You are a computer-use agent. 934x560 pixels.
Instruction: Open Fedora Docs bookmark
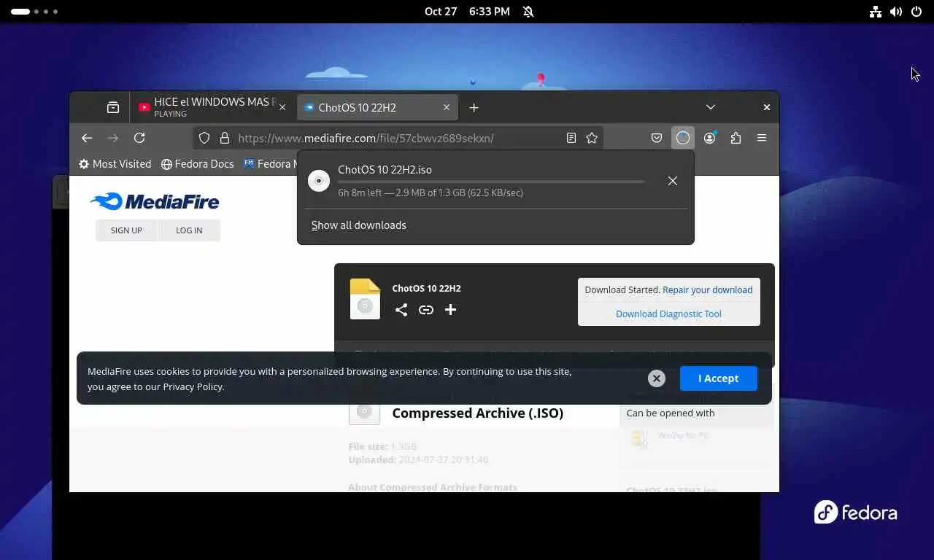(198, 164)
